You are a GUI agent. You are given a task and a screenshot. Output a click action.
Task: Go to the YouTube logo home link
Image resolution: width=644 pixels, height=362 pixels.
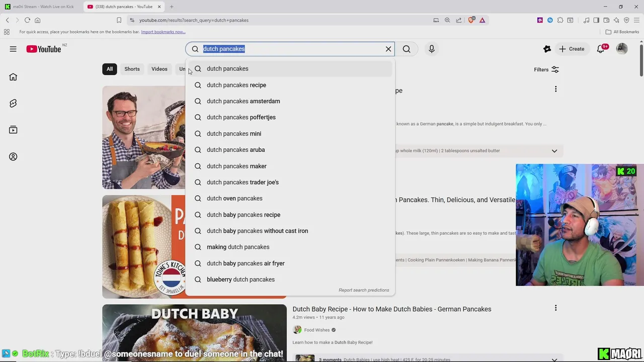pos(44,49)
